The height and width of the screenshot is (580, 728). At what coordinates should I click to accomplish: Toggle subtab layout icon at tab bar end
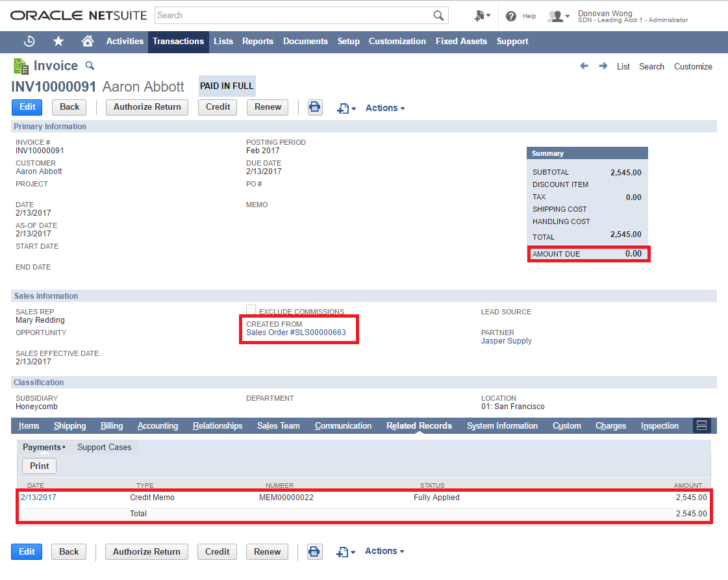(701, 425)
